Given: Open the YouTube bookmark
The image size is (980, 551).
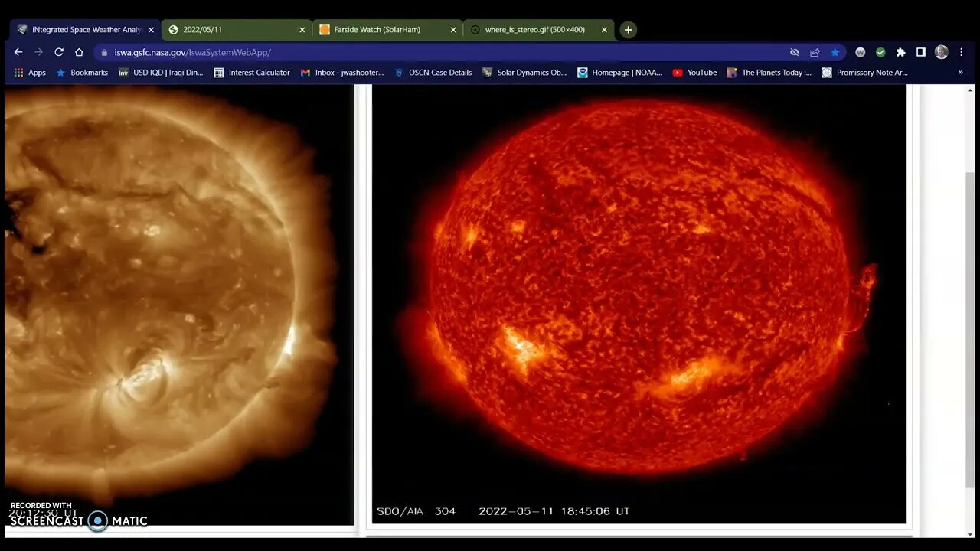Looking at the screenshot, I should (694, 73).
